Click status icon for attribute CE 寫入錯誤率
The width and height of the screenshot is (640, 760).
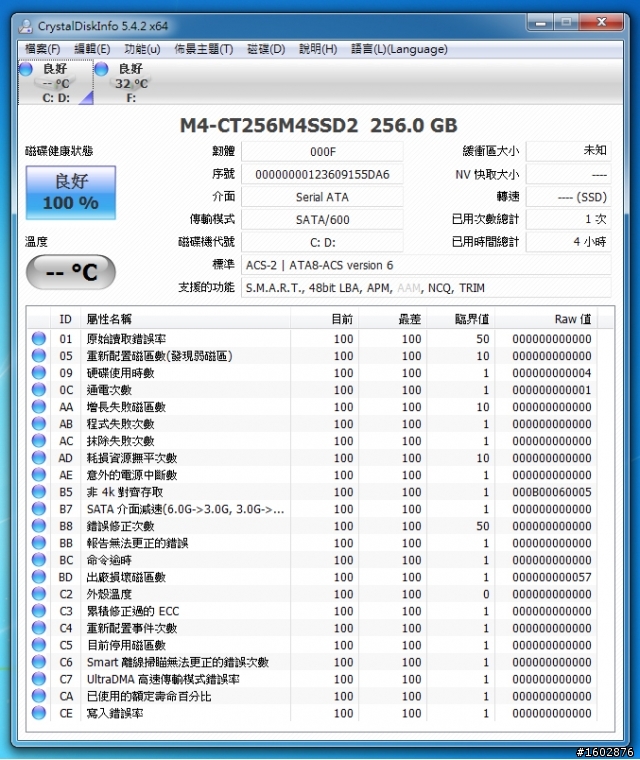(39, 712)
